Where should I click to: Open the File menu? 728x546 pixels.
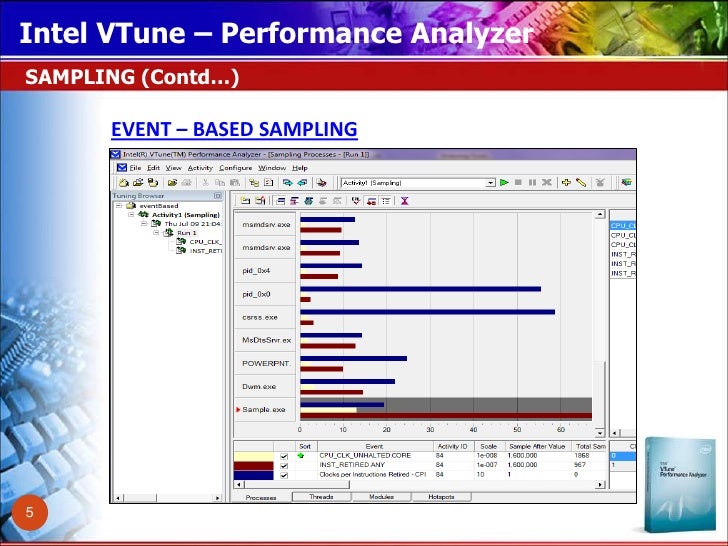click(x=135, y=168)
